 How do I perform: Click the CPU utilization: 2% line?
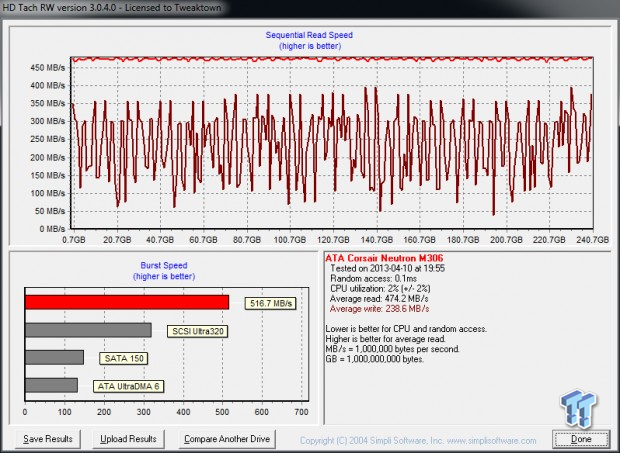tap(380, 289)
